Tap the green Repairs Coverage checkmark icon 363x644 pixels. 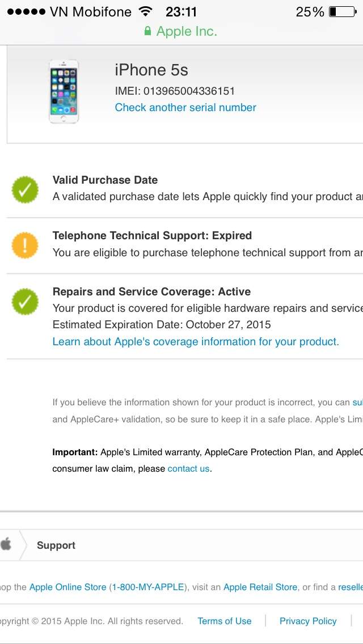(25, 302)
